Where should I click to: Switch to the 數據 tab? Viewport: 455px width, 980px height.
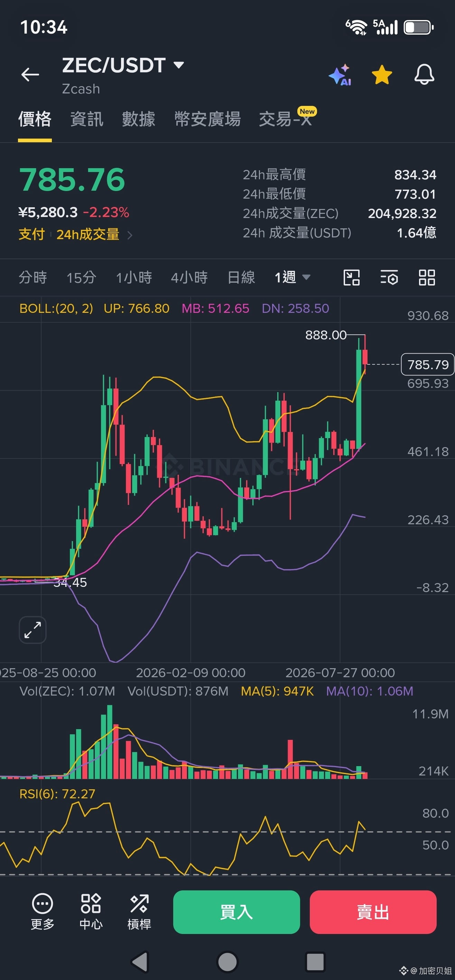pos(138,119)
